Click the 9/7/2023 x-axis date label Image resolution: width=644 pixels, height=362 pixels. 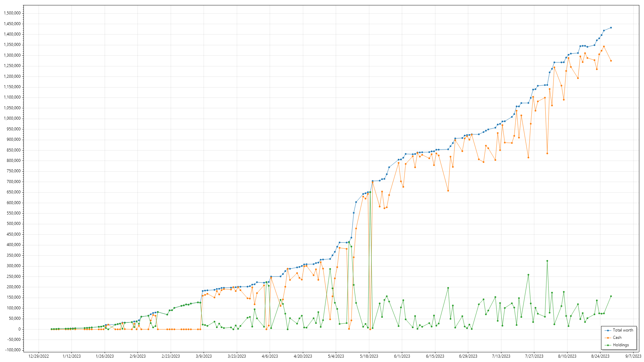pyautogui.click(x=633, y=356)
